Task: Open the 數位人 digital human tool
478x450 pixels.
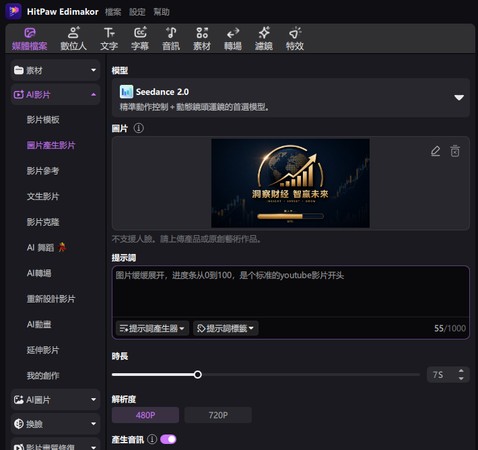Action: tap(74, 39)
